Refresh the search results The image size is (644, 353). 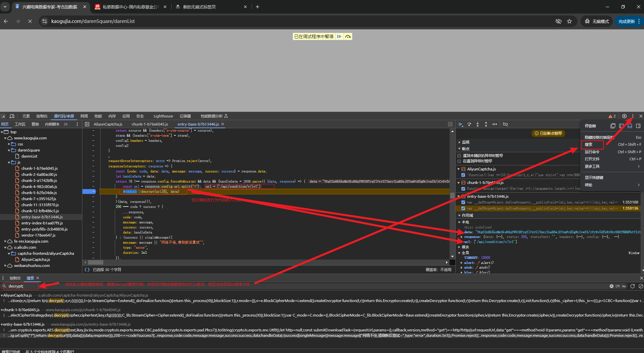pos(633,286)
